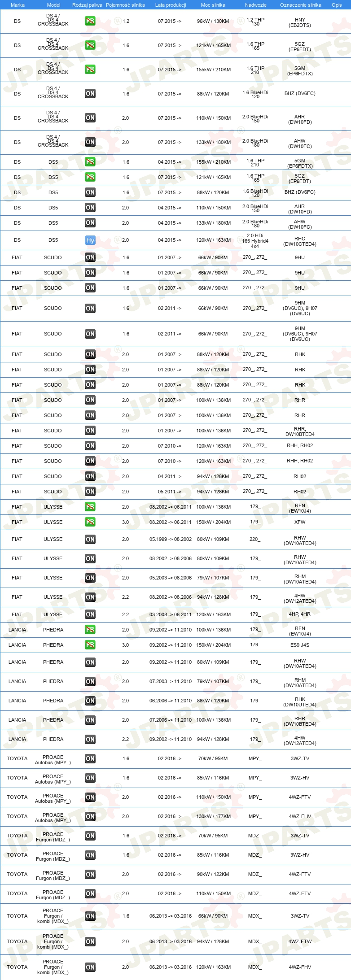The height and width of the screenshot is (980, 351).
Task: Select diesel ON icon in DS 4 Crossback AHW row
Action: click(90, 142)
